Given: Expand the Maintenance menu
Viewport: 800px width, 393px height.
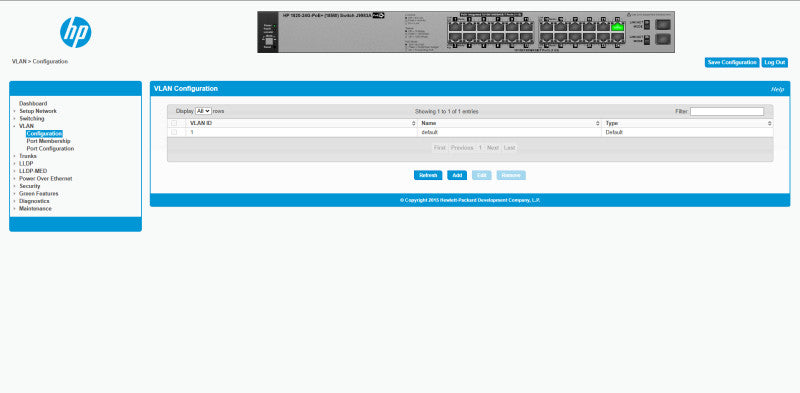Looking at the screenshot, I should [35, 208].
